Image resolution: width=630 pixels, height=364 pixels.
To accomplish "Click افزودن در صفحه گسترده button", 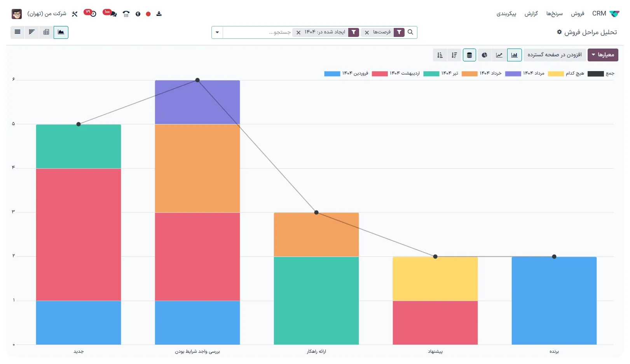I will pos(554,55).
